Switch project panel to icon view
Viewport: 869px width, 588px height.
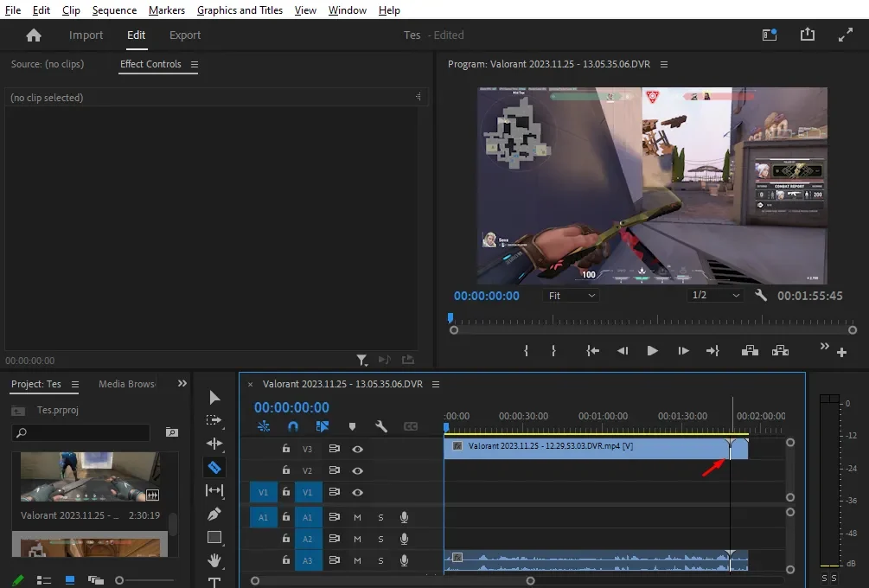(70, 580)
